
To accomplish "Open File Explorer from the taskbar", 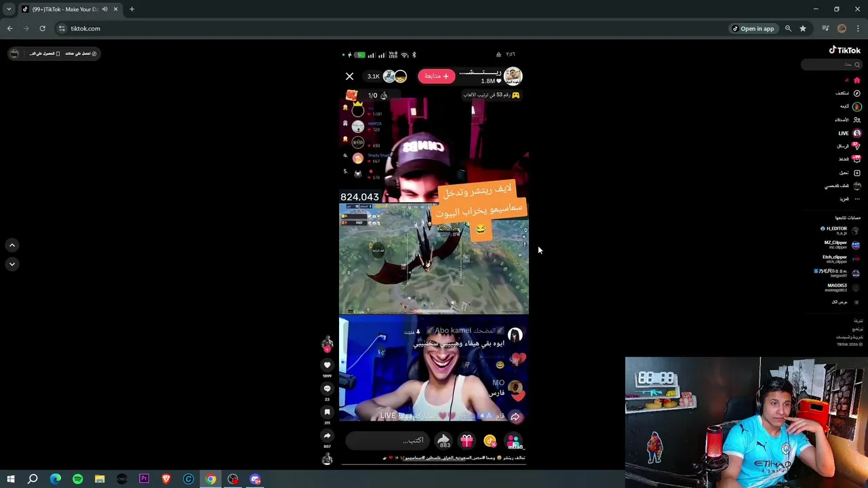I will 100,479.
